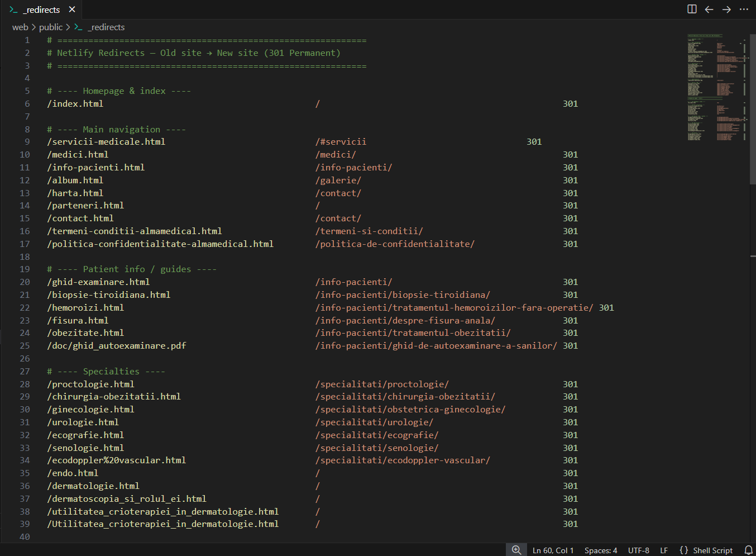
Task: Click the /#servicii destination text
Action: pos(341,142)
